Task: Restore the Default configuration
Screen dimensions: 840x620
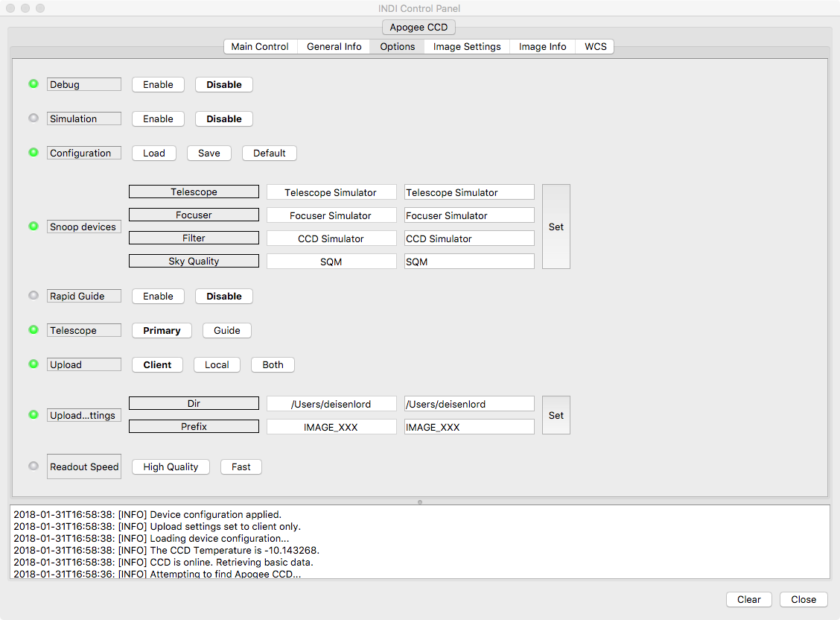Action: pyautogui.click(x=270, y=154)
